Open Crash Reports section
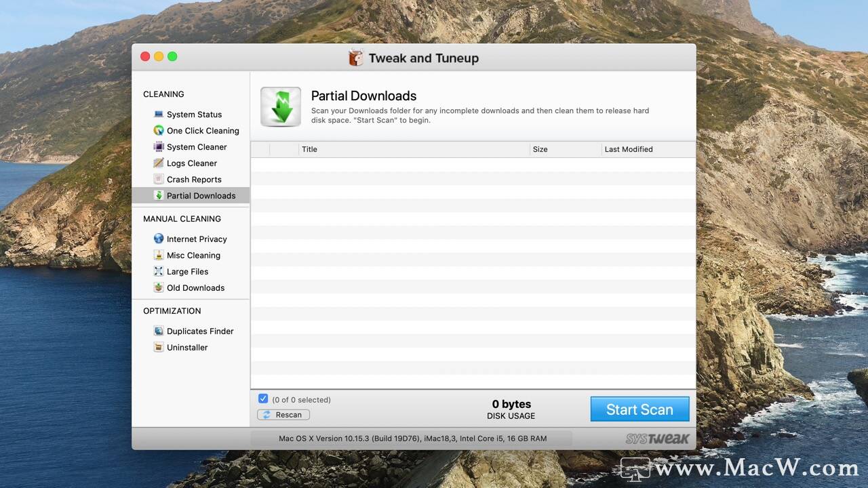 194,180
